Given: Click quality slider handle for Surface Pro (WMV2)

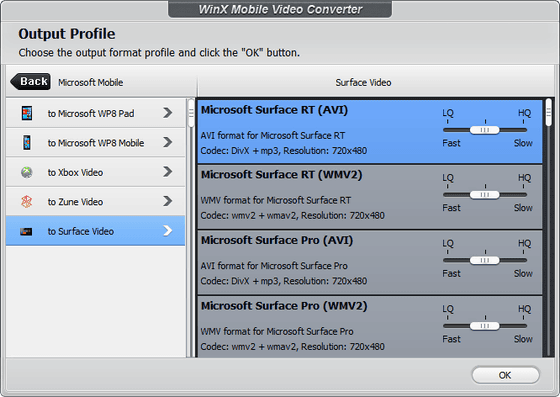Looking at the screenshot, I should [485, 326].
